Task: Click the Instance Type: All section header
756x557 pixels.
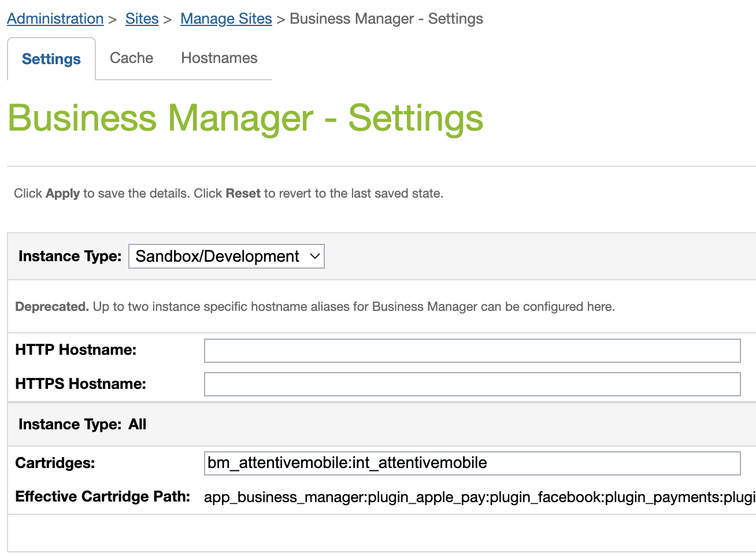Action: [81, 424]
